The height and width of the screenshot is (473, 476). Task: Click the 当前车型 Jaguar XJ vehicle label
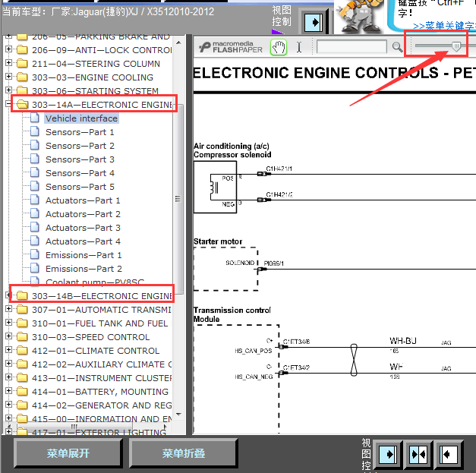coord(109,12)
